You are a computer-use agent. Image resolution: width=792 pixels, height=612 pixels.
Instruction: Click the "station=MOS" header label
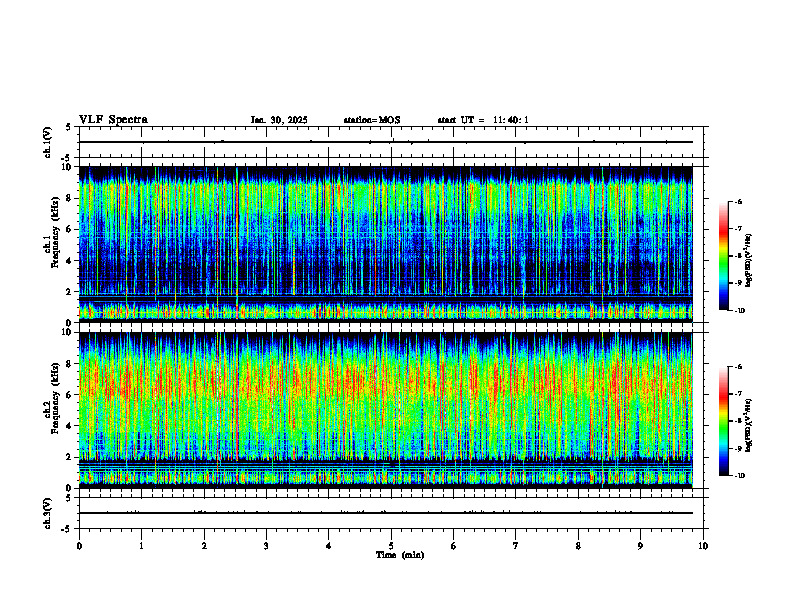click(x=372, y=120)
